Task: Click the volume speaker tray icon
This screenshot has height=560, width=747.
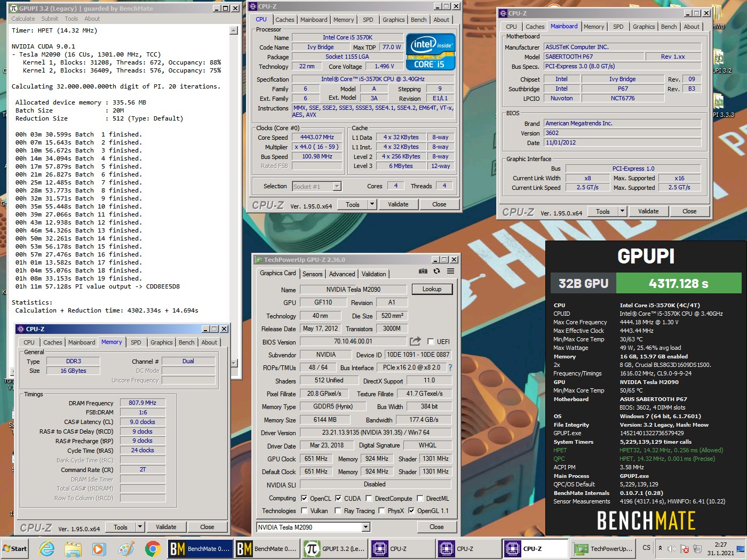Action: pyautogui.click(x=672, y=548)
